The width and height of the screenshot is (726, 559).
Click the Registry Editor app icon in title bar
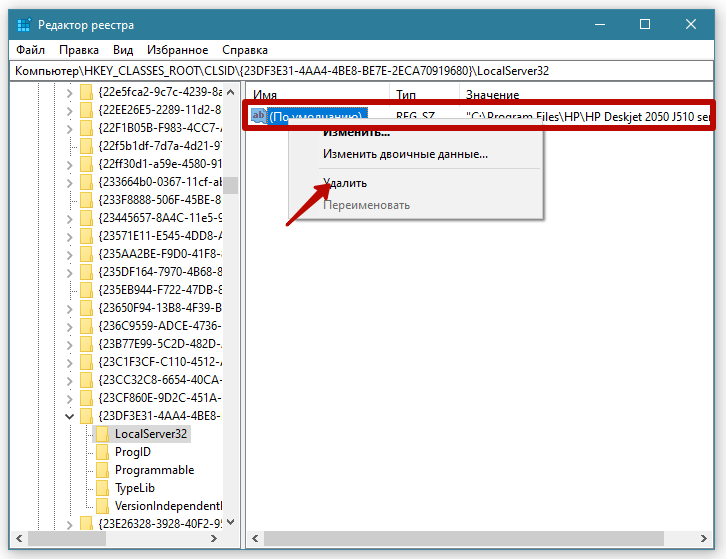click(x=18, y=23)
